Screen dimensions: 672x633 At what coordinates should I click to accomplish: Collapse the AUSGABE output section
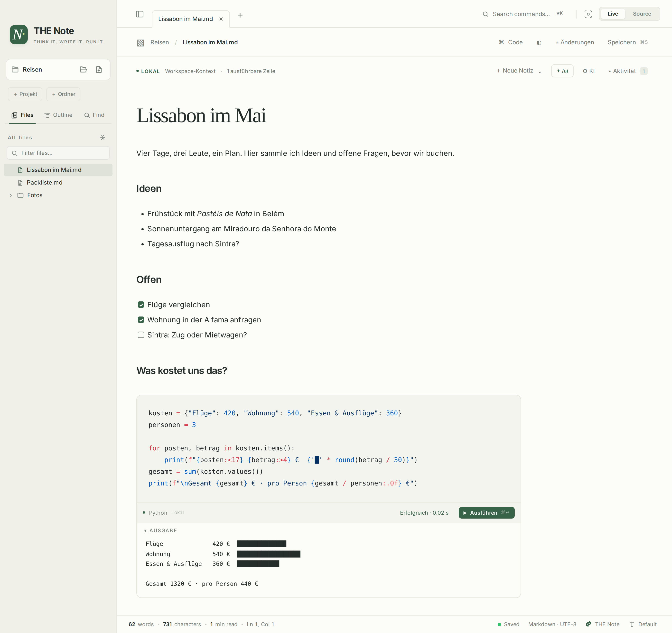160,531
